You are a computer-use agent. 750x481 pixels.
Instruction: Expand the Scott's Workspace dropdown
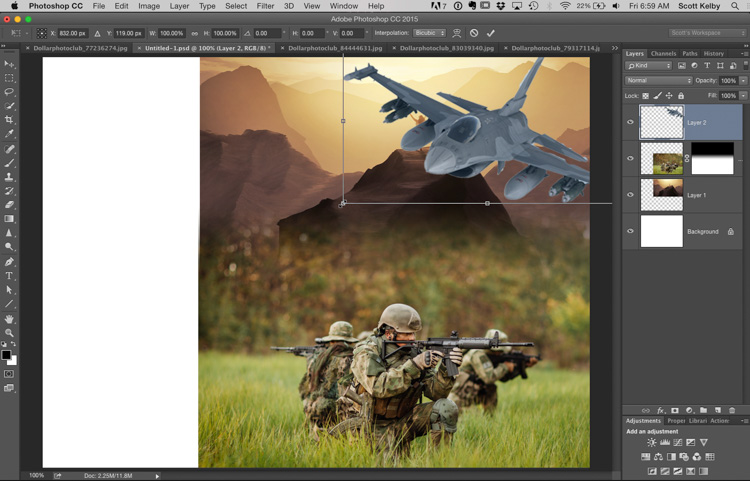pos(707,33)
